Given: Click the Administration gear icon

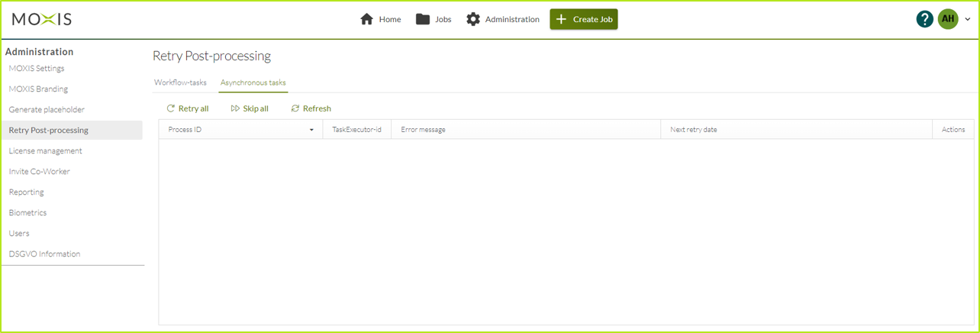Looking at the screenshot, I should (473, 19).
